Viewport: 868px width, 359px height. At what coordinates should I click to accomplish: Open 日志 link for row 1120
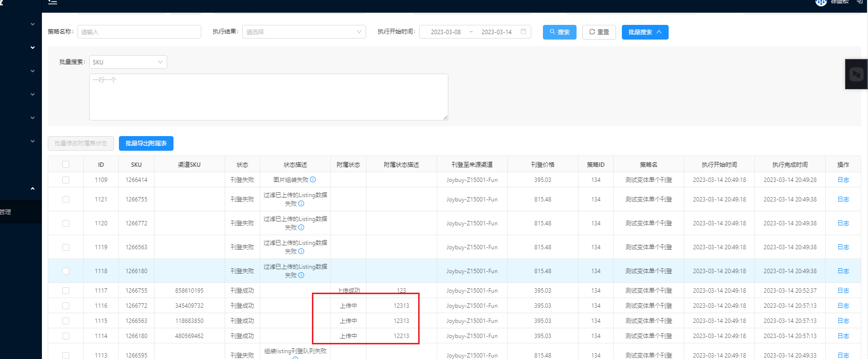pyautogui.click(x=843, y=223)
